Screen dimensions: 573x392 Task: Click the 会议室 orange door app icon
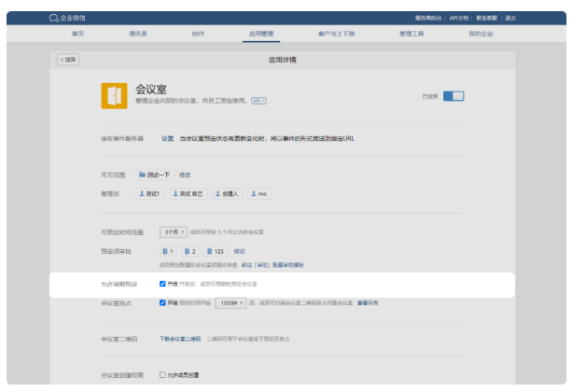pos(114,95)
